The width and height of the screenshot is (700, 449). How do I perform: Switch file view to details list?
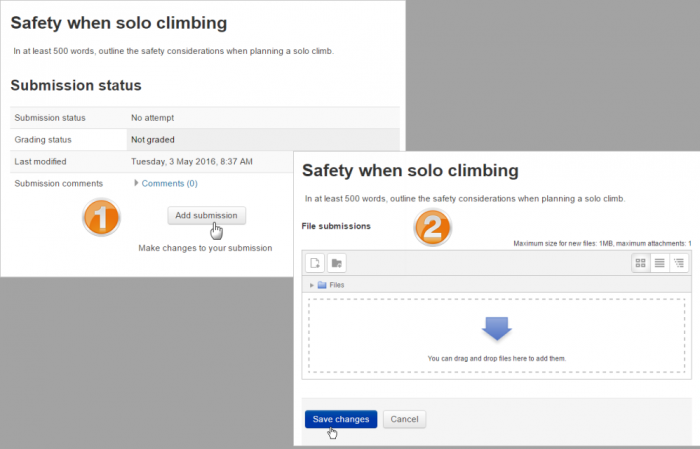(x=660, y=263)
